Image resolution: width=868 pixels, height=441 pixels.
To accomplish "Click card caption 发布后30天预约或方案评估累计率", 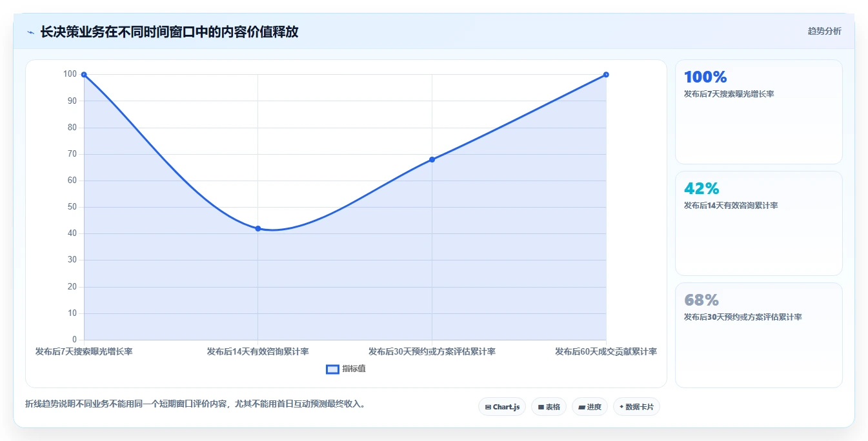I will 743,317.
